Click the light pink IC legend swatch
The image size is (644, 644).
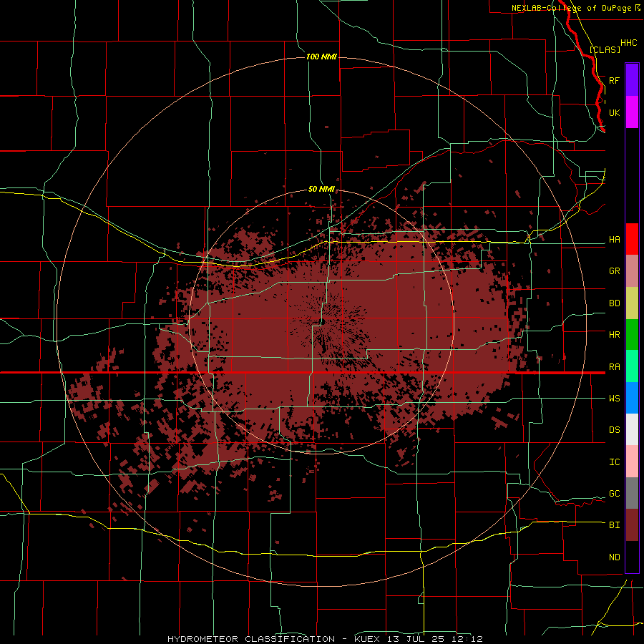click(x=632, y=462)
